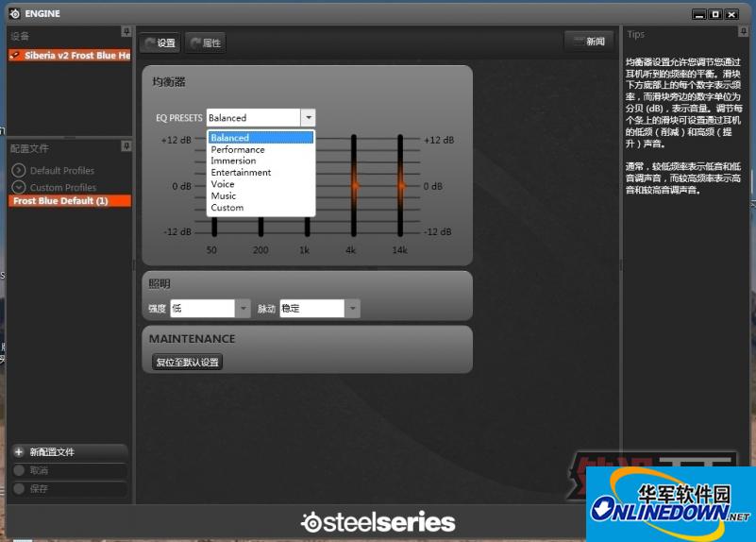756x542 pixels.
Task: Click the pin icon on the Tips panel
Action: point(743,32)
